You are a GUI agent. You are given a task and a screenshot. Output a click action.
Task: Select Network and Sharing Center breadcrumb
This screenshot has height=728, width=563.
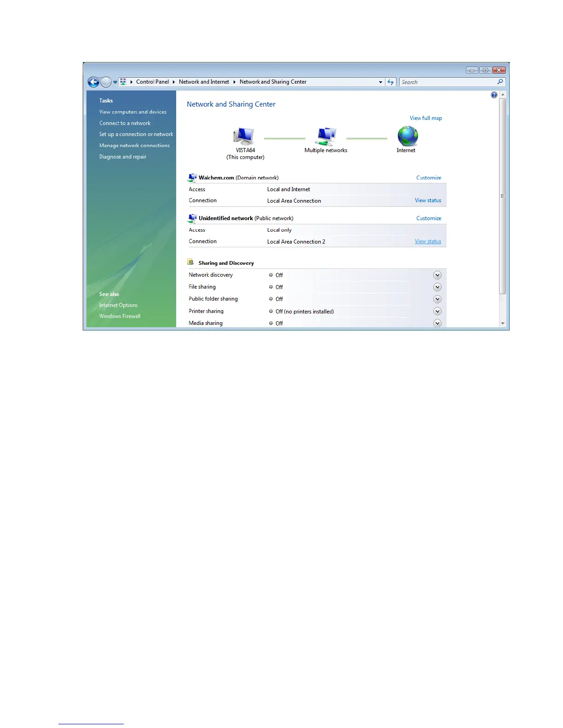coord(273,82)
